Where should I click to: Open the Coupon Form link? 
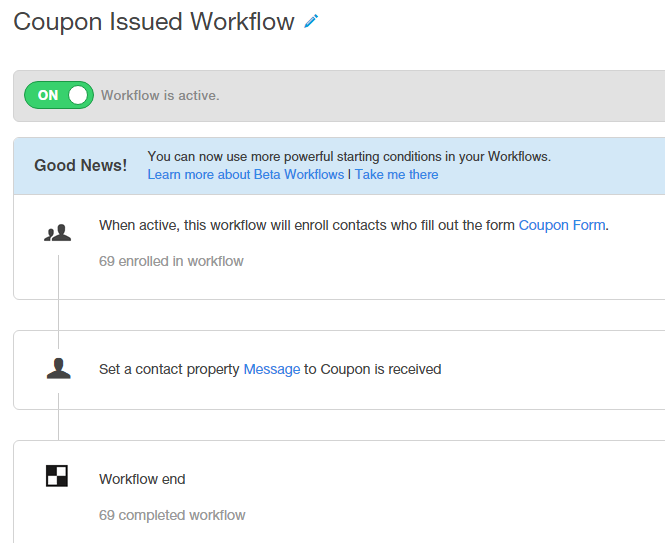click(562, 225)
